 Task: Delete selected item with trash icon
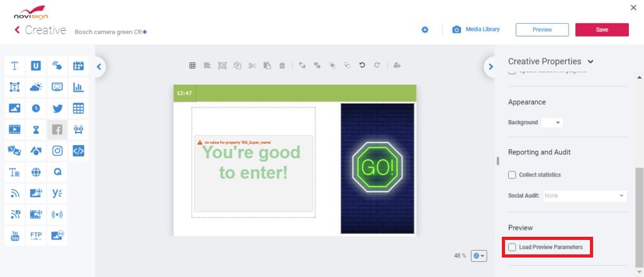click(282, 65)
